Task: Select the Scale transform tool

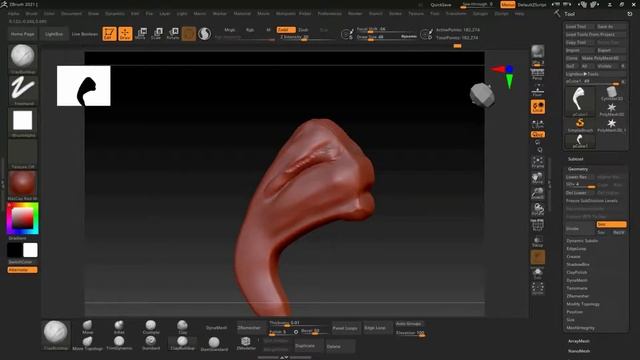Action: tap(156, 33)
